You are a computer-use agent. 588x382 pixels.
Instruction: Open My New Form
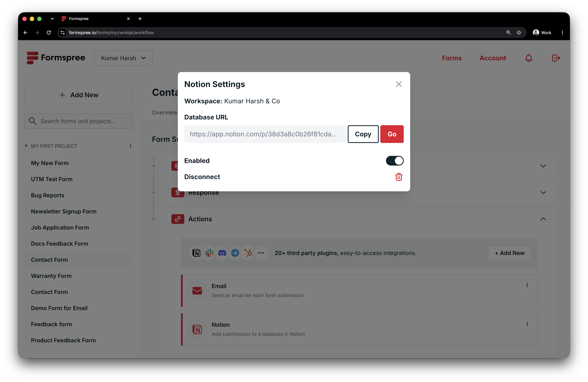tap(50, 163)
